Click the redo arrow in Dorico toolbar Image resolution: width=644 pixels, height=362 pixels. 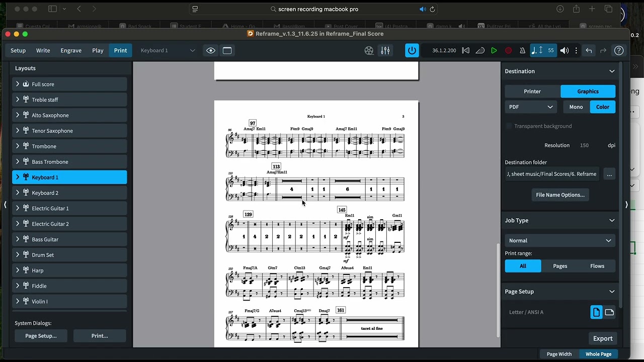coord(603,50)
